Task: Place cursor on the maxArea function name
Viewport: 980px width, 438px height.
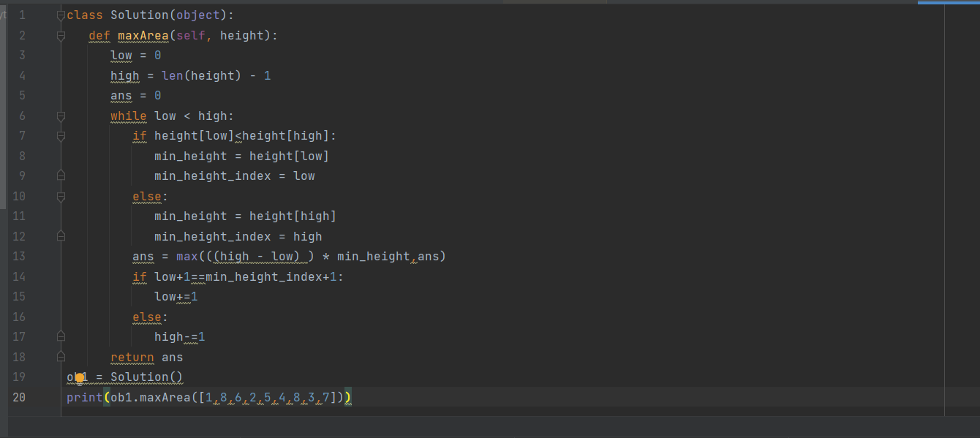Action: (x=143, y=36)
